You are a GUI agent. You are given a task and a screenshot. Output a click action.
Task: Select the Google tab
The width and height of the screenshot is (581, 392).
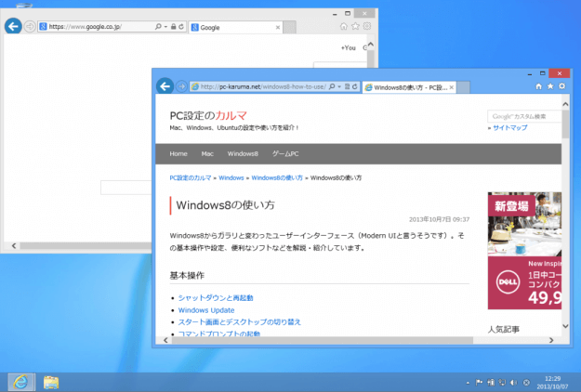[x=235, y=27]
